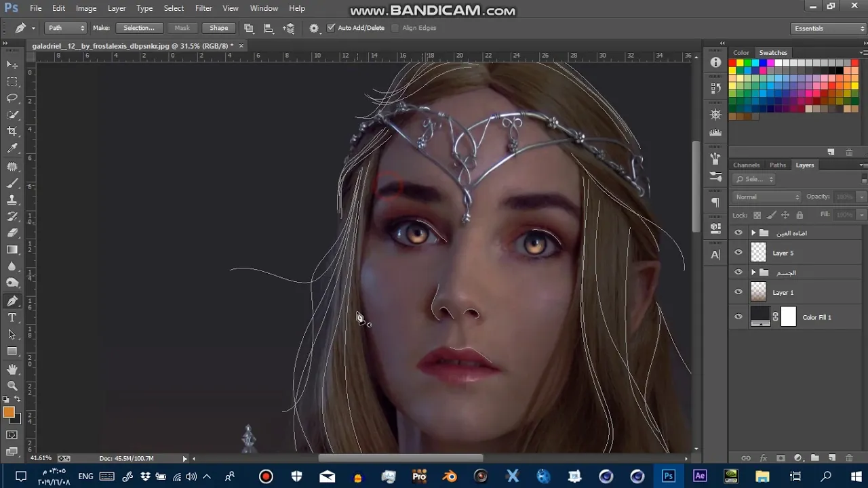Click the fx layer style icon
868x488 pixels.
click(x=764, y=458)
